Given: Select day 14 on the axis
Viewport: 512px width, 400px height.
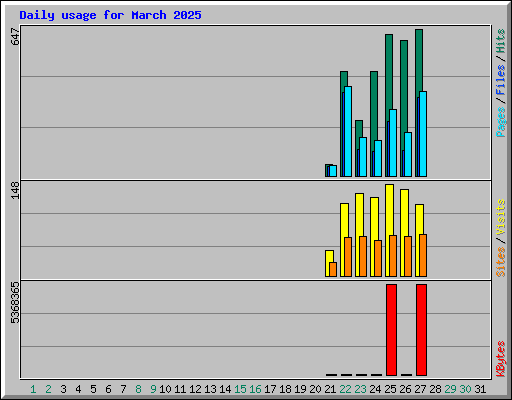Looking at the screenshot, I should pyautogui.click(x=225, y=389).
